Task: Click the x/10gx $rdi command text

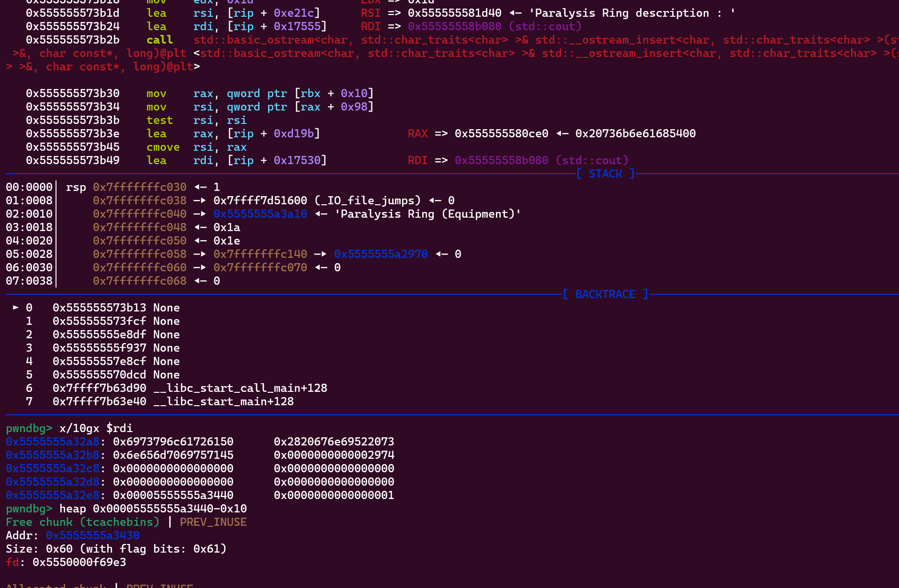Action: pyautogui.click(x=96, y=428)
